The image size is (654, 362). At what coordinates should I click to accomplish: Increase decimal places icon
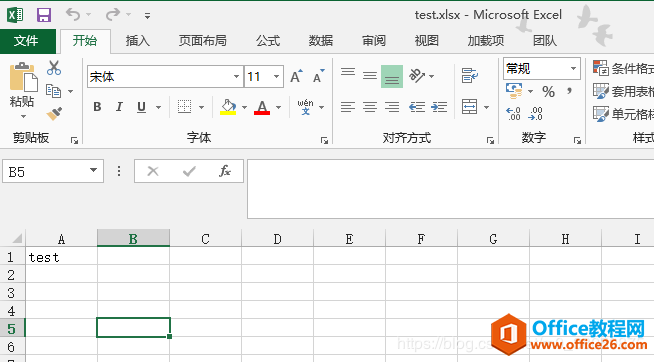tap(513, 113)
